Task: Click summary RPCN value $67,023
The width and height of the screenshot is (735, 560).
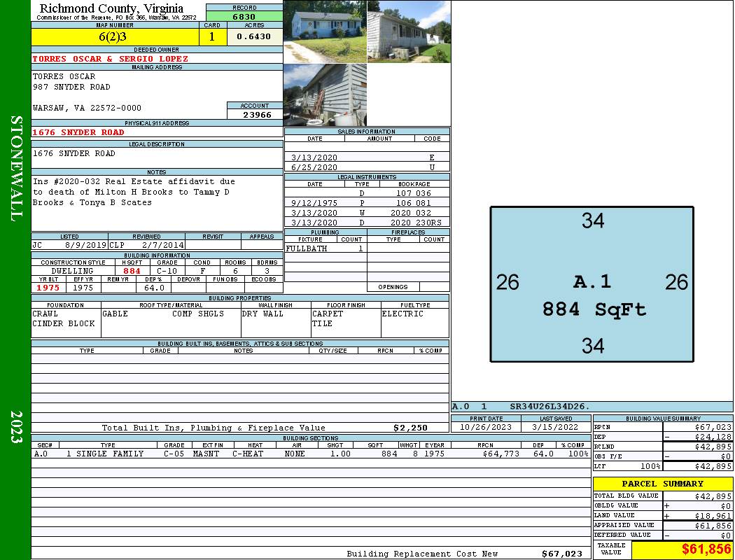Action: tap(713, 427)
